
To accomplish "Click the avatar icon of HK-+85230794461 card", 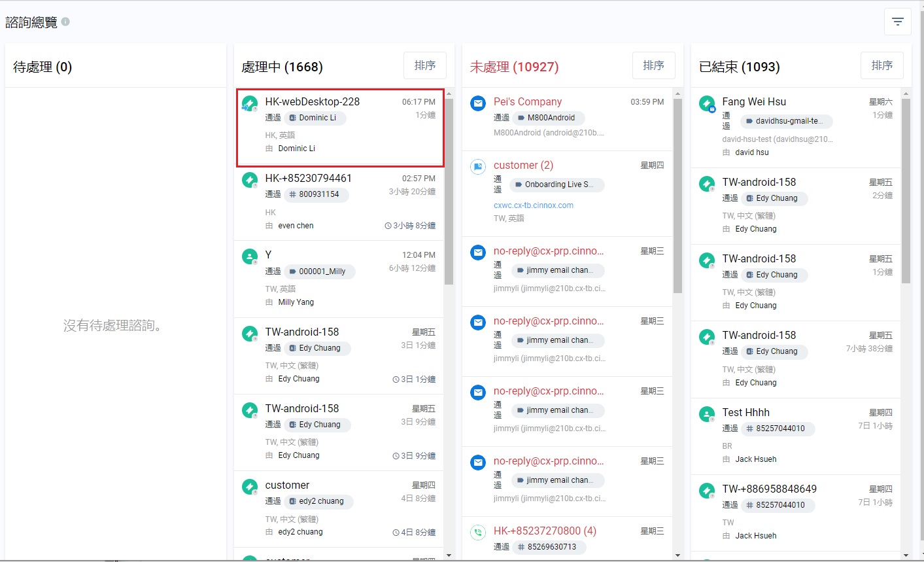I will pyautogui.click(x=250, y=180).
